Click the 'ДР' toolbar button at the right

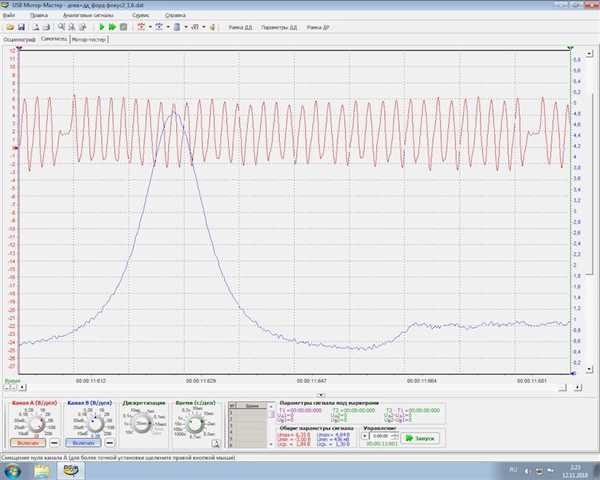click(x=318, y=28)
